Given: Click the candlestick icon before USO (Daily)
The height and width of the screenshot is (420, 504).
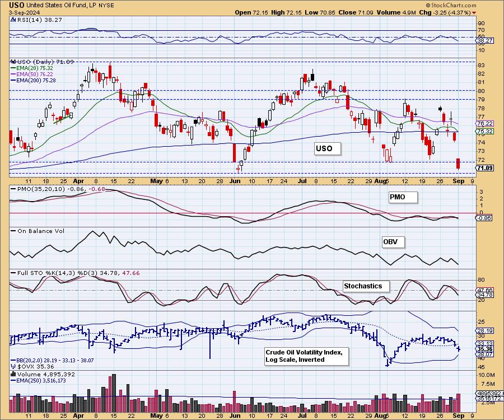Looking at the screenshot, I should (x=13, y=62).
